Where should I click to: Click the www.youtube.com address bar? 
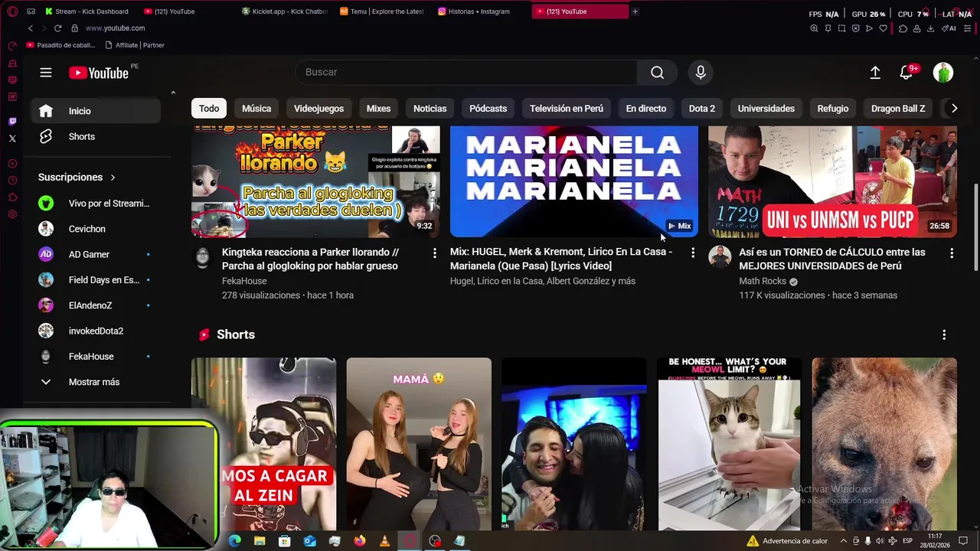[115, 28]
